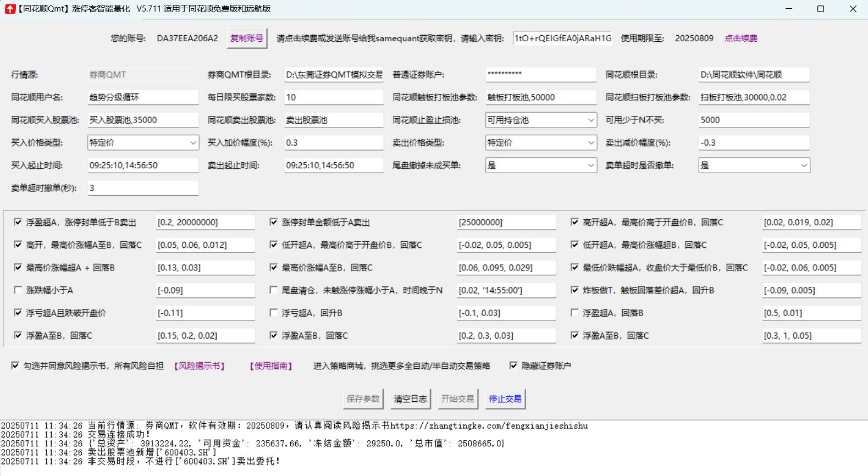Click the 卖单超时撤单(秒) field
Screen dimensions: 868x476
[143, 187]
